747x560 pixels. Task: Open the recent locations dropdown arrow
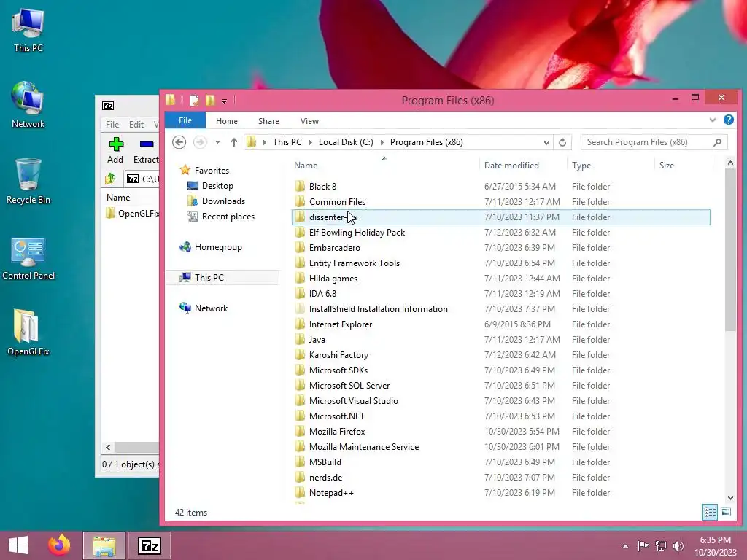[x=217, y=142]
